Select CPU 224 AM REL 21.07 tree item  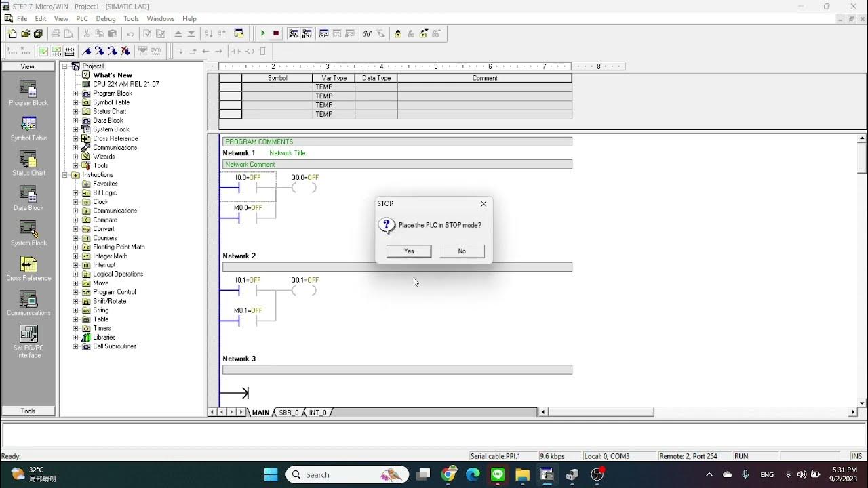[125, 84]
